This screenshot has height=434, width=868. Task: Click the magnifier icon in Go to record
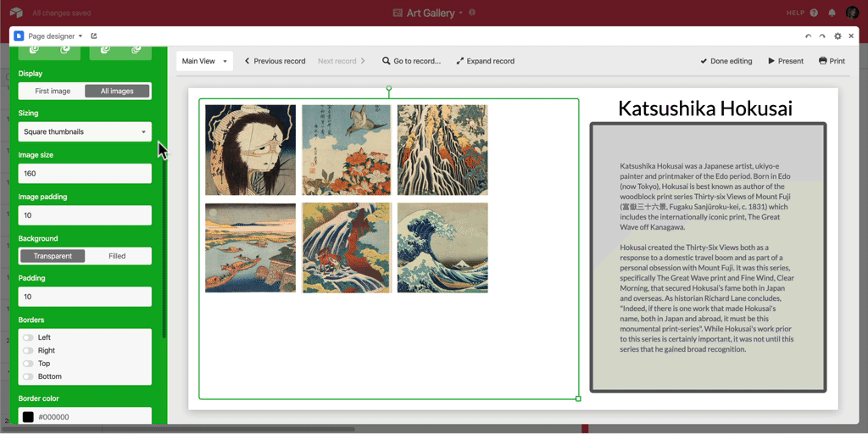point(386,61)
